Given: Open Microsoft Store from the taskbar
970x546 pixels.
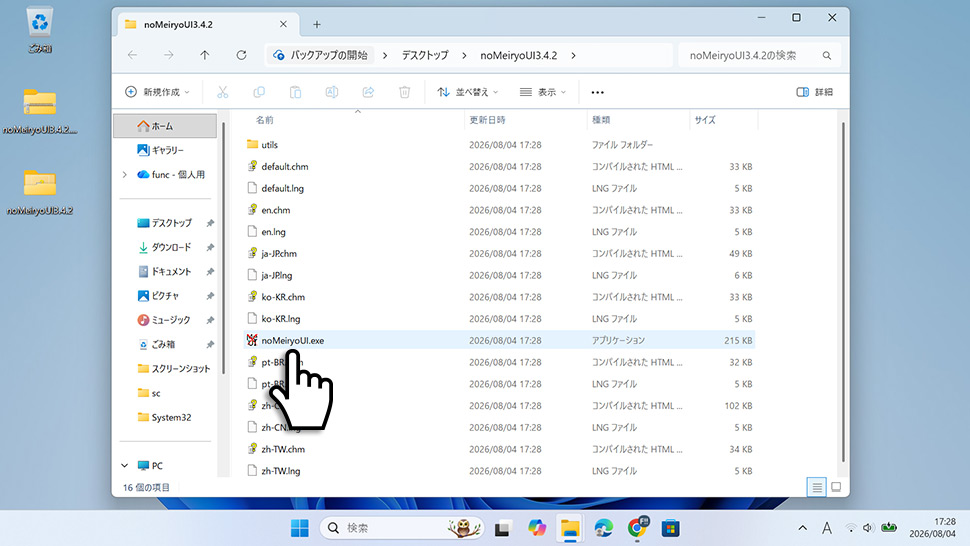Looking at the screenshot, I should tap(671, 528).
